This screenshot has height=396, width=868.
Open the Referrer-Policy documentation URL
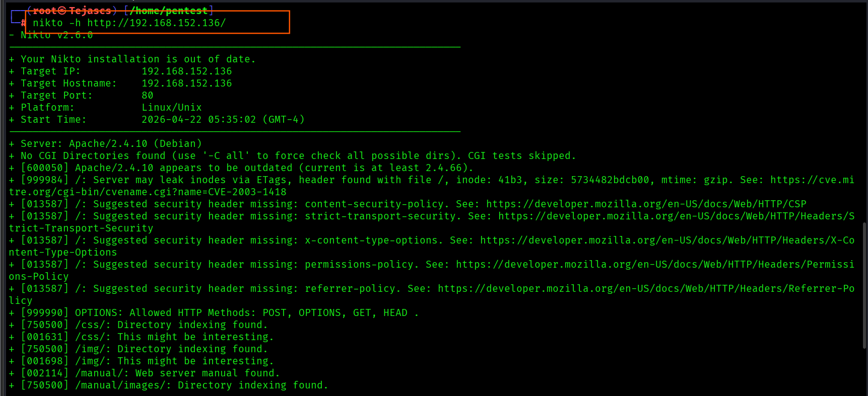(645, 288)
